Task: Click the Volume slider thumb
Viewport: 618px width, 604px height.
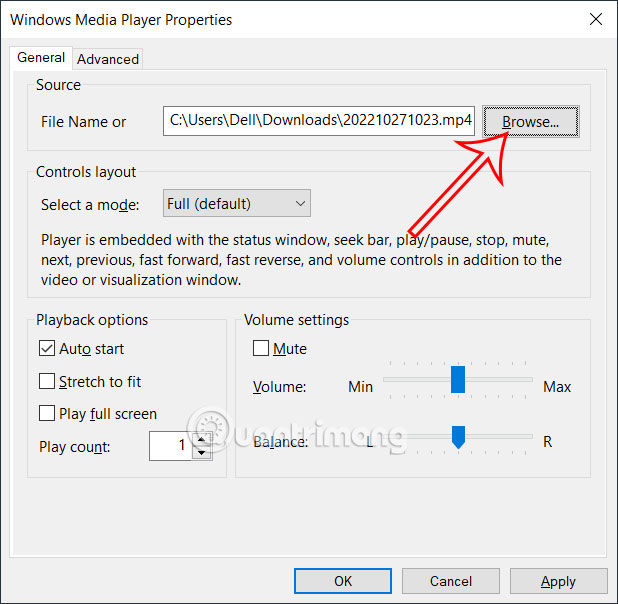Action: click(458, 379)
